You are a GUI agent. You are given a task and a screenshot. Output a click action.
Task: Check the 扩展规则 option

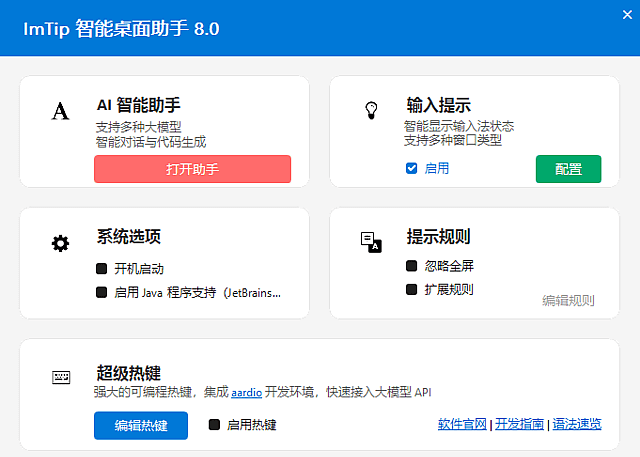click(411, 290)
